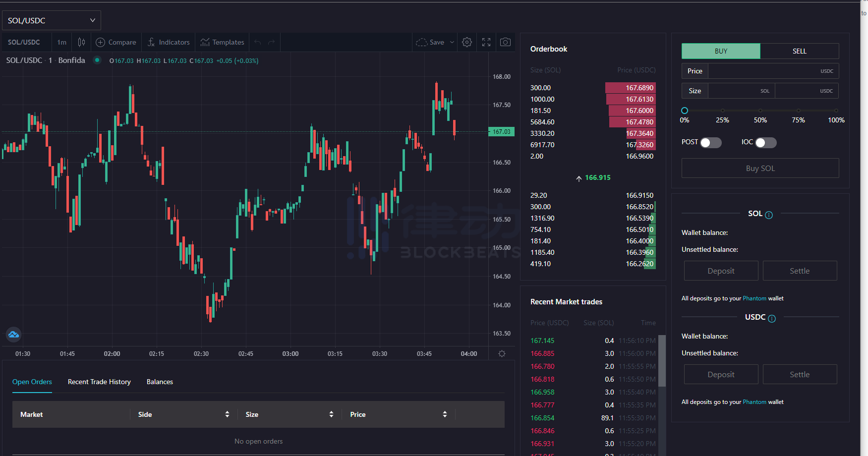868x456 pixels.
Task: Open the chart screenshot camera tool
Action: click(x=505, y=42)
